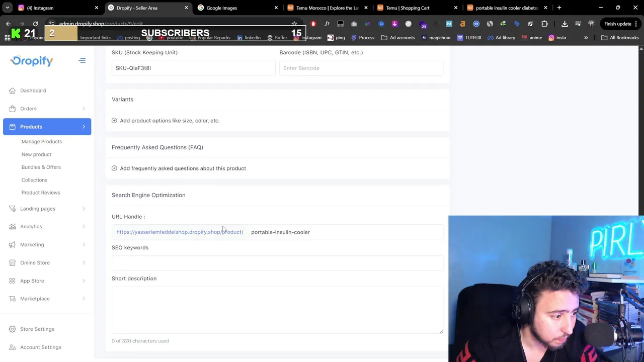Click the red shield extension icon
The width and height of the screenshot is (644, 362).
click(313, 24)
